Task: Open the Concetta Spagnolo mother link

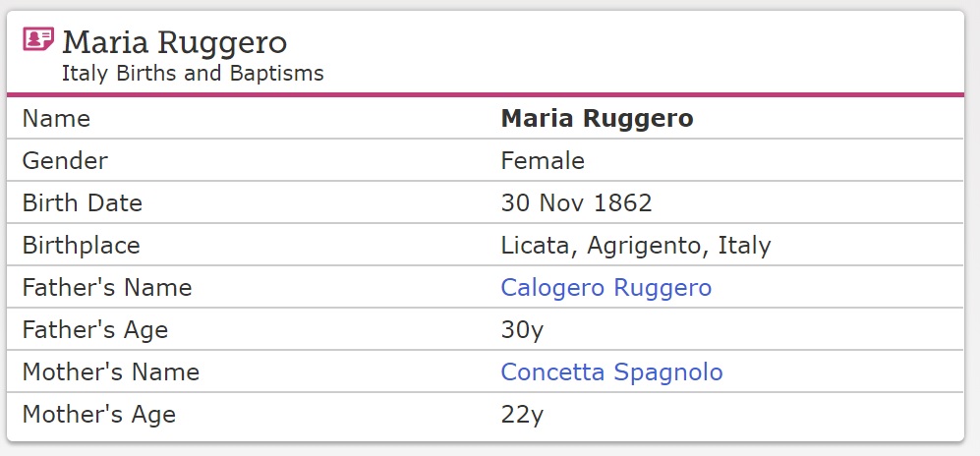Action: click(x=611, y=372)
